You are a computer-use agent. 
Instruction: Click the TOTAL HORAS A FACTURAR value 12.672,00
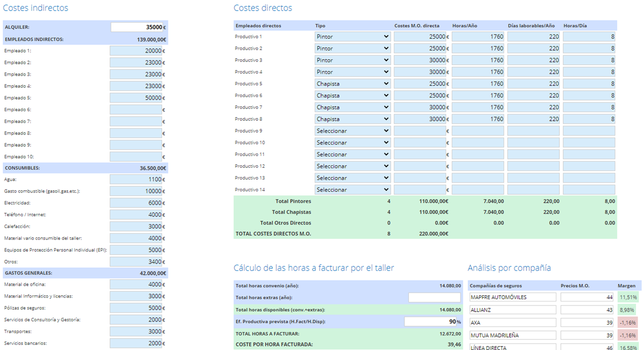point(450,334)
